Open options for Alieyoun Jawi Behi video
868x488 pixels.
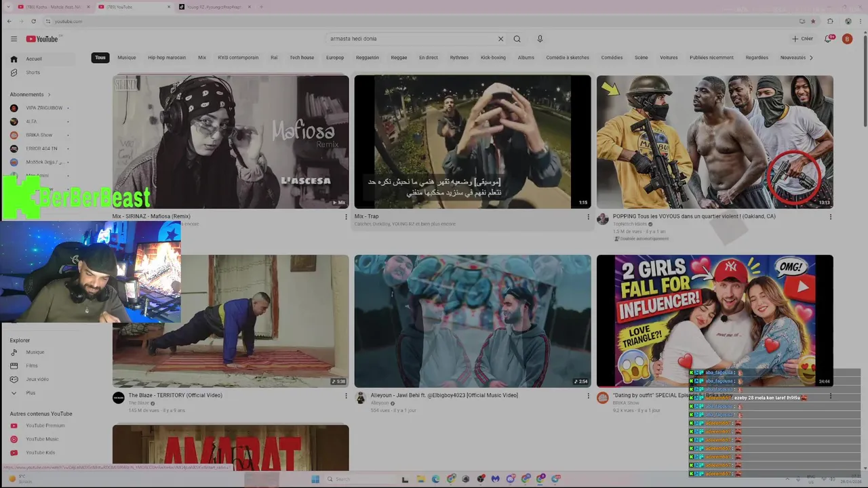[588, 396]
